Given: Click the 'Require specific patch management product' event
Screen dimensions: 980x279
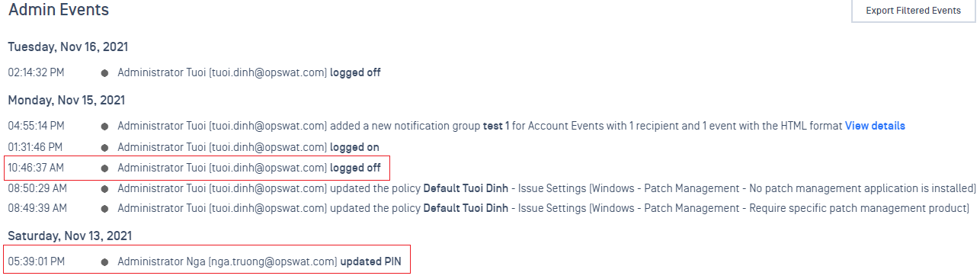Looking at the screenshot, I should coord(543,209).
